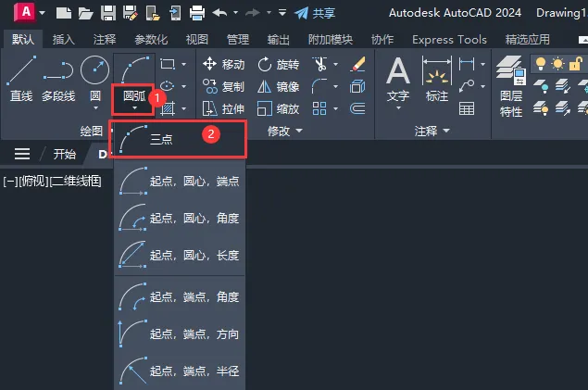Open the 附加模块 ribbon tab

(331, 39)
